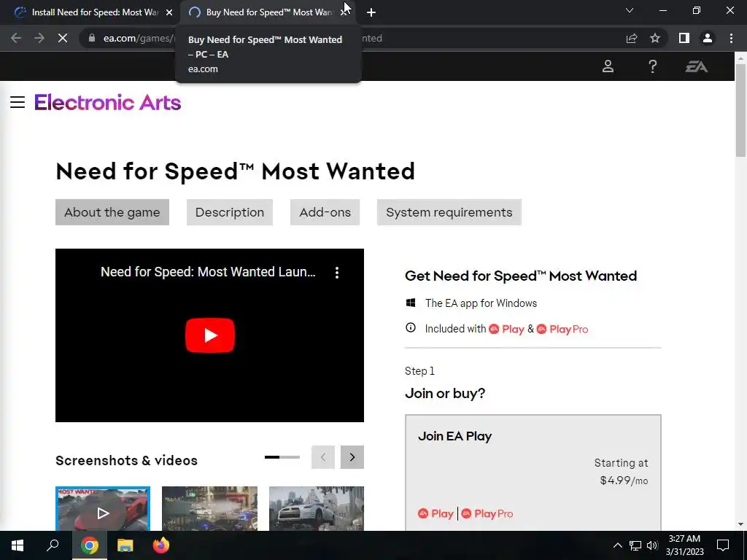Open the EA help question mark

[x=652, y=66]
